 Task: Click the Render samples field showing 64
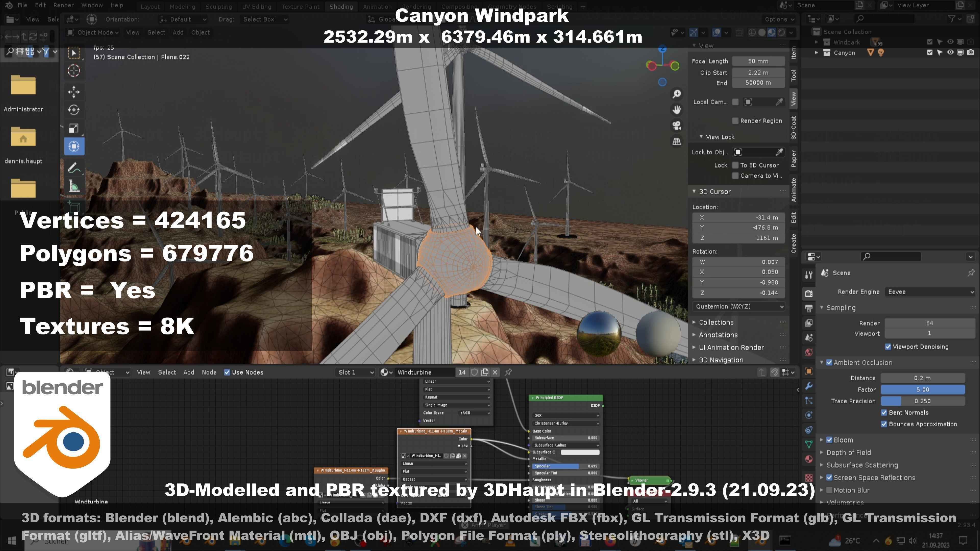[x=930, y=323]
